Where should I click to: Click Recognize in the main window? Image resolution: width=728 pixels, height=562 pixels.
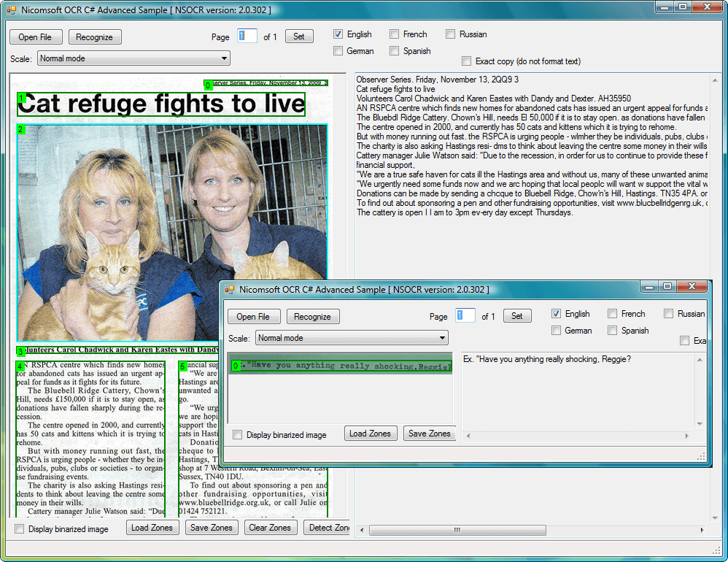pyautogui.click(x=95, y=37)
